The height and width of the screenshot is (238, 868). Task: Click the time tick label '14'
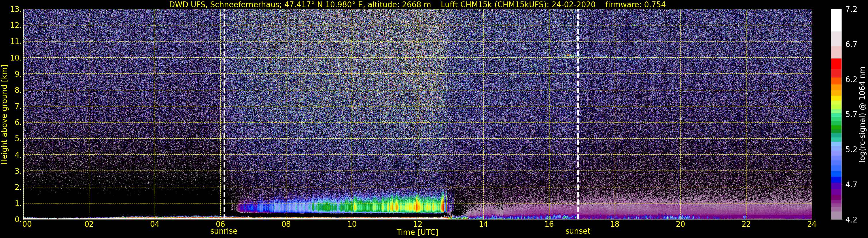tap(483, 224)
